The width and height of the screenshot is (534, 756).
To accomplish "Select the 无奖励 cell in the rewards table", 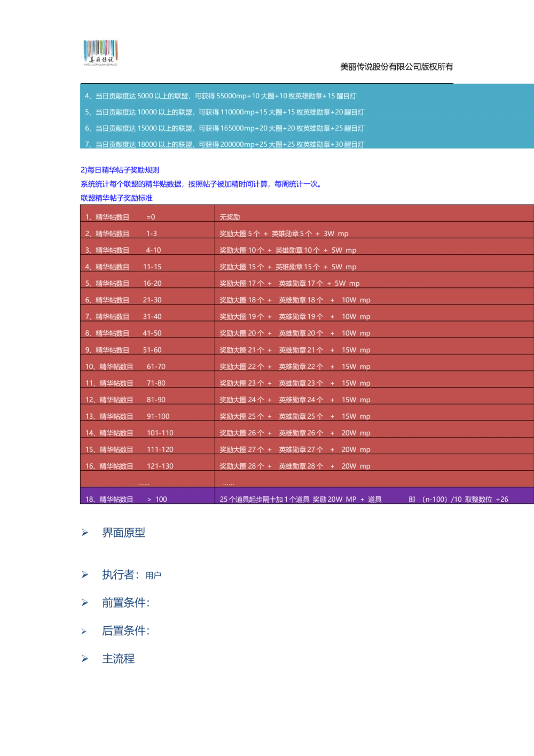I will [230, 217].
